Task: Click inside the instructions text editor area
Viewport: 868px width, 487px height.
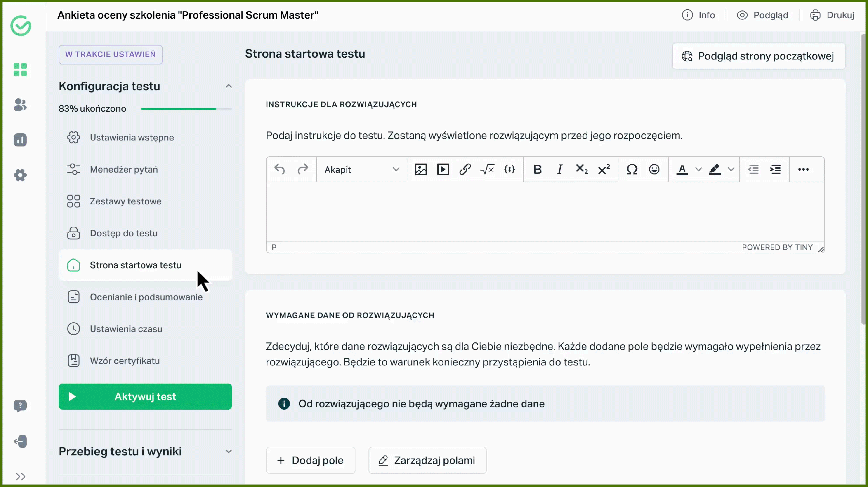Action: 545,211
